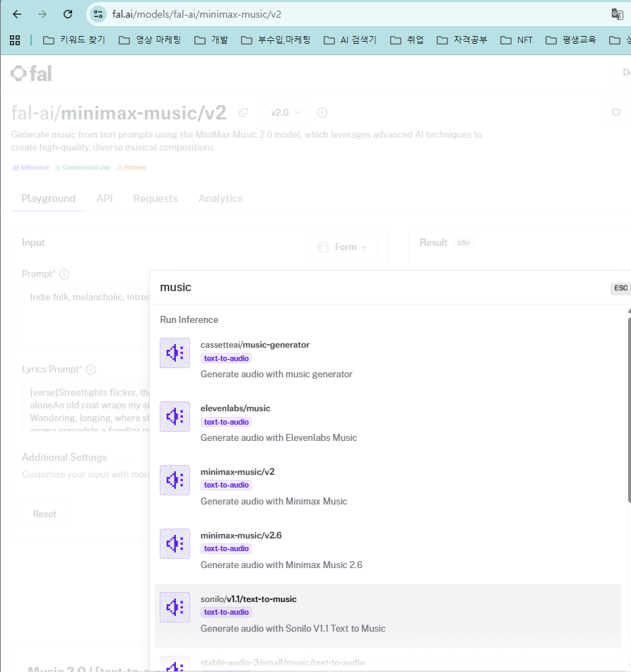The width and height of the screenshot is (631, 672).
Task: Open the 영상 마케팅 bookmark folder
Action: [x=150, y=40]
